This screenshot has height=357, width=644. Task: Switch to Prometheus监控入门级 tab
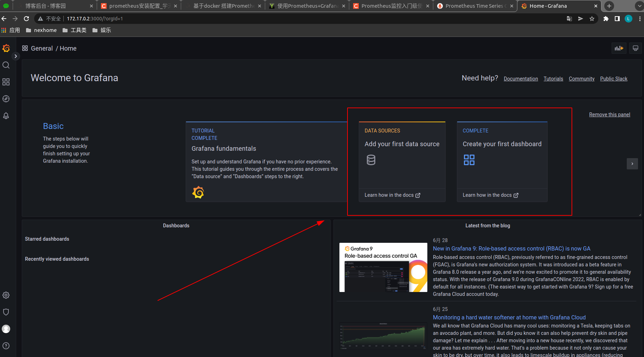(391, 6)
